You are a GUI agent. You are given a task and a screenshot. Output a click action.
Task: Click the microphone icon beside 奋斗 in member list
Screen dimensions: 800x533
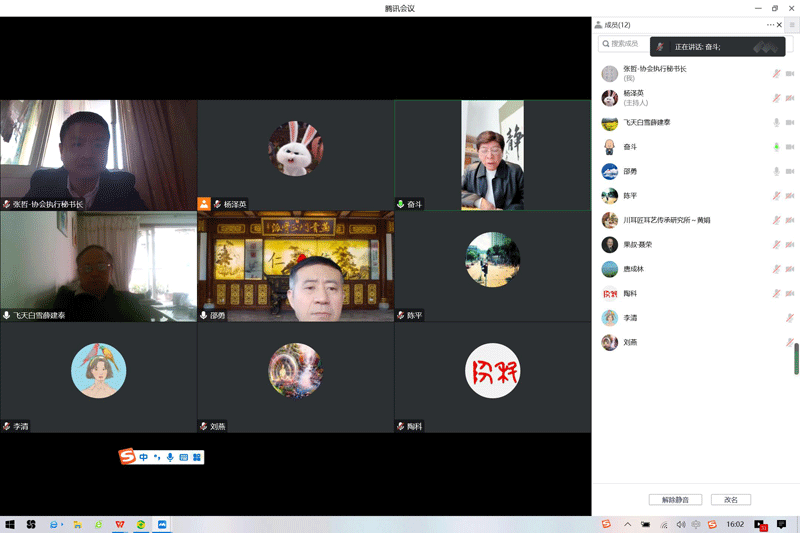point(776,147)
